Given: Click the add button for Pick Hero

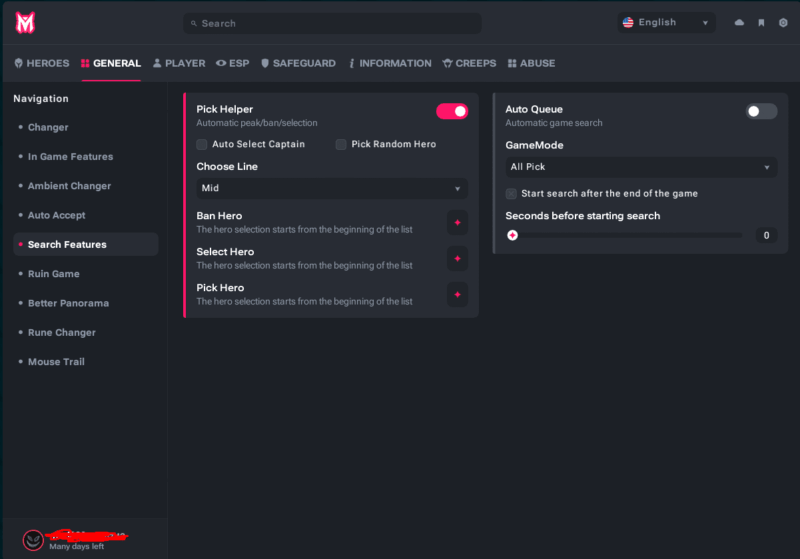Looking at the screenshot, I should (x=457, y=295).
